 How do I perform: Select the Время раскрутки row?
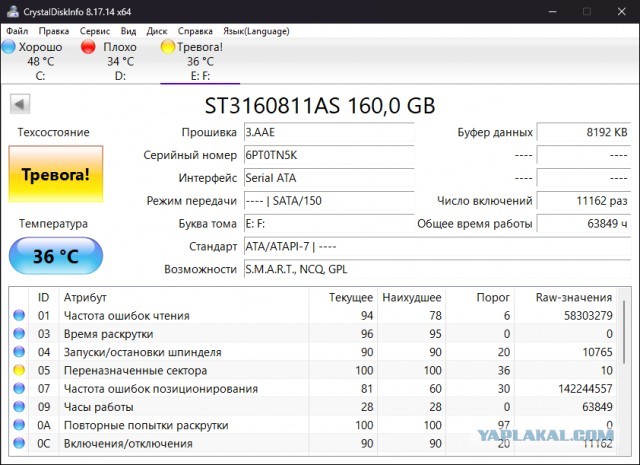tap(313, 334)
